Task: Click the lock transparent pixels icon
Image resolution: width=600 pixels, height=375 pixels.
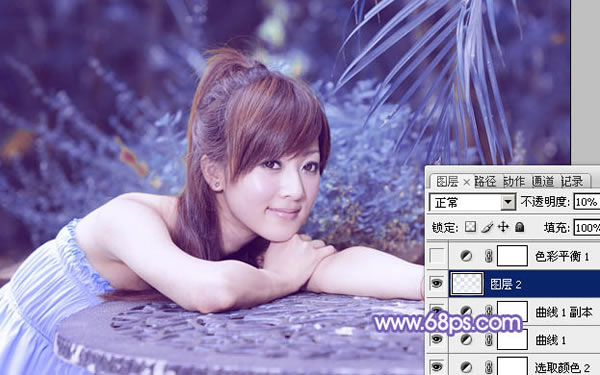Action: tap(470, 227)
